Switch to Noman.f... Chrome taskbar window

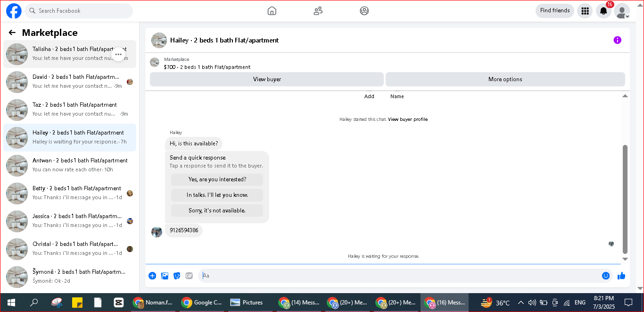click(153, 303)
